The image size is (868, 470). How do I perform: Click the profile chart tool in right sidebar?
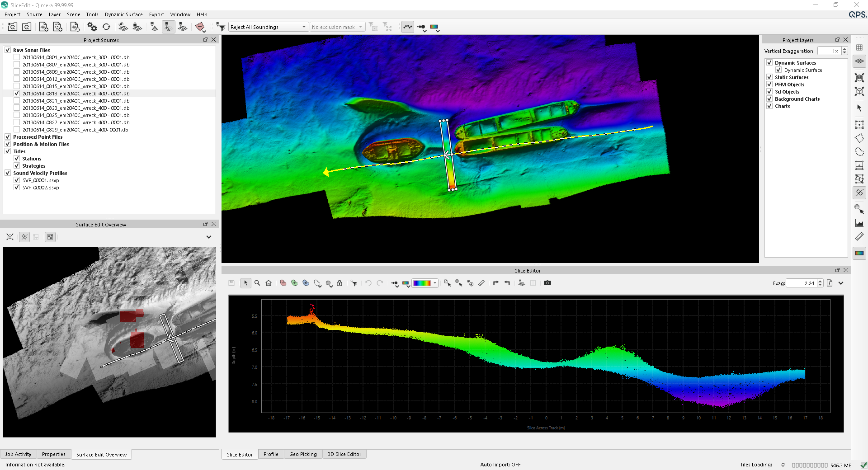tap(859, 223)
